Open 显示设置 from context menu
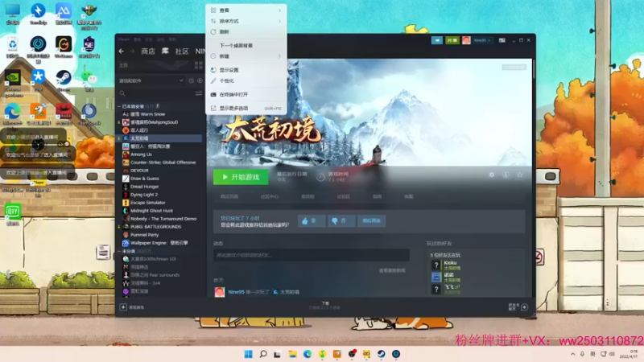 [x=246, y=70]
